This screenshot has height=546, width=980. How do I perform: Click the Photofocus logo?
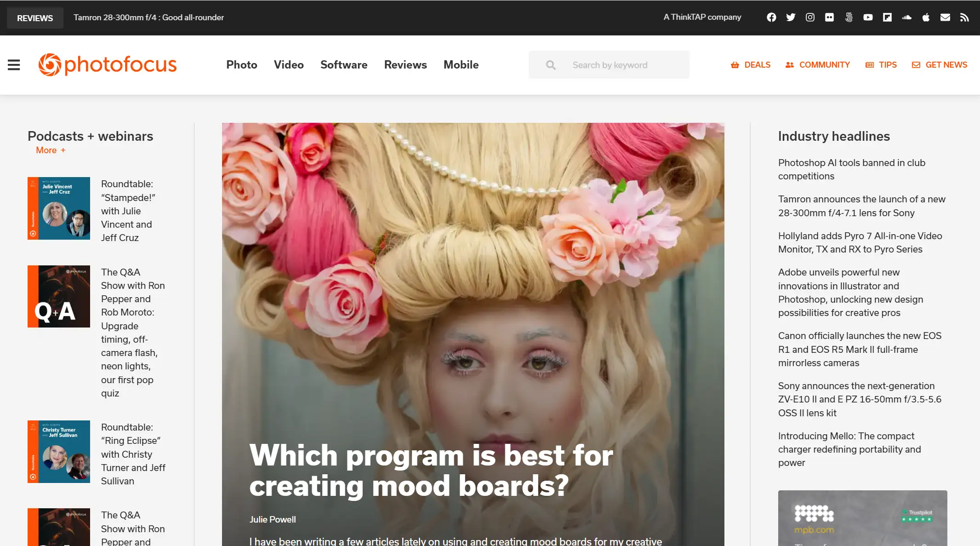108,65
